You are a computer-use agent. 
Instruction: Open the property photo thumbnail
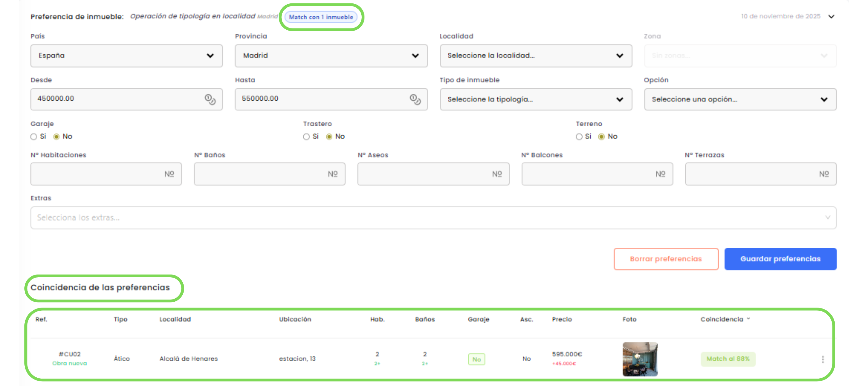[640, 359]
